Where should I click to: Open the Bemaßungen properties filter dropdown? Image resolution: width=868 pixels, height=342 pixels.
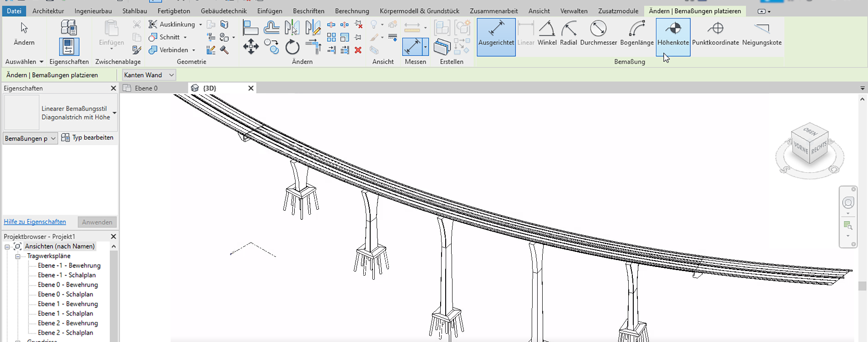[30, 138]
